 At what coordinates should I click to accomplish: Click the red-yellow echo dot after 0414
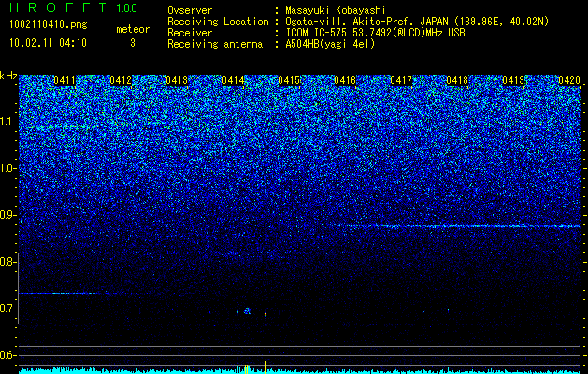coord(265,314)
